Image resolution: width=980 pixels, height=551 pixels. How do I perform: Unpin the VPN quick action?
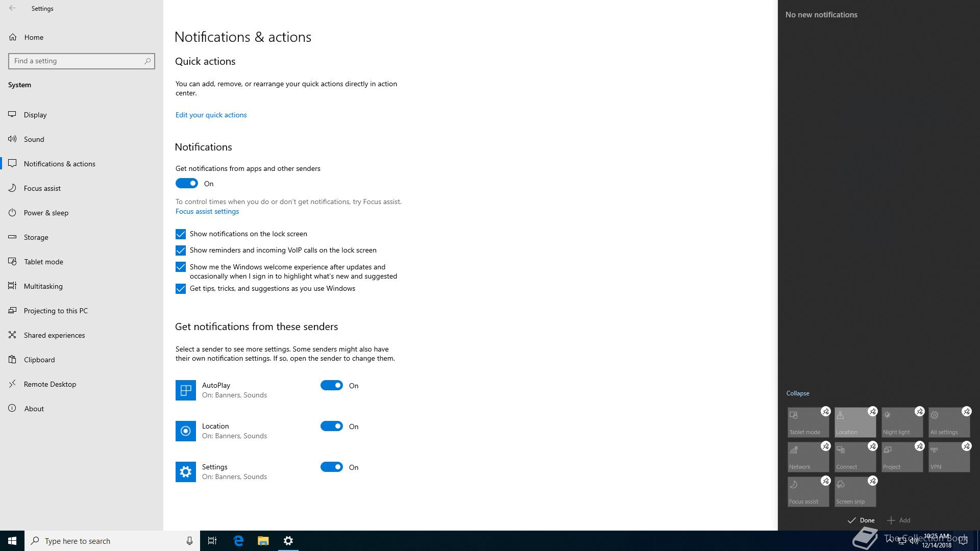tap(966, 446)
